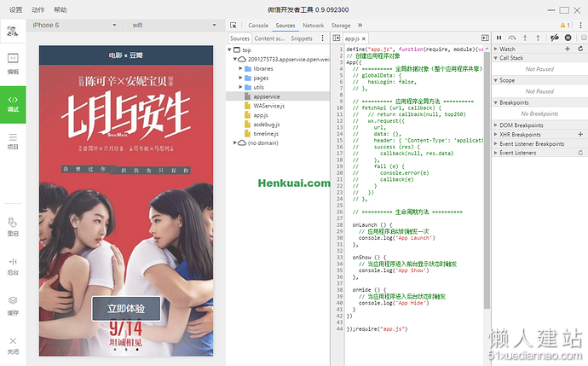Screen dimensions: 588x366
Task: Expand the libraries folder
Action: (241, 68)
